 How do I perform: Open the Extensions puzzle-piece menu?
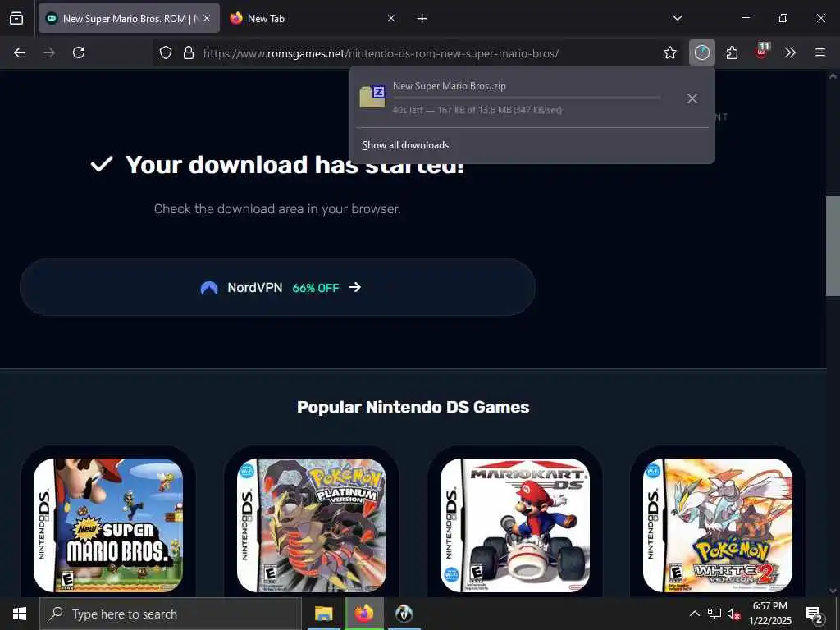click(732, 52)
